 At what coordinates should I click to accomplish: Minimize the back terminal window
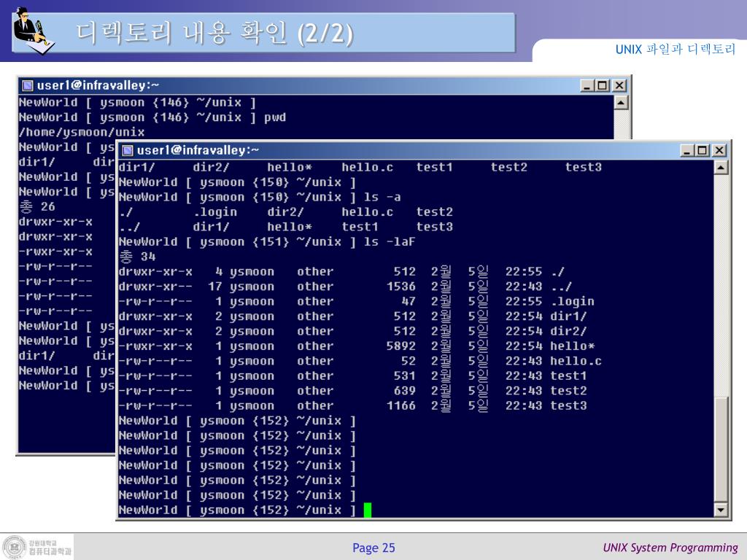pyautogui.click(x=587, y=86)
